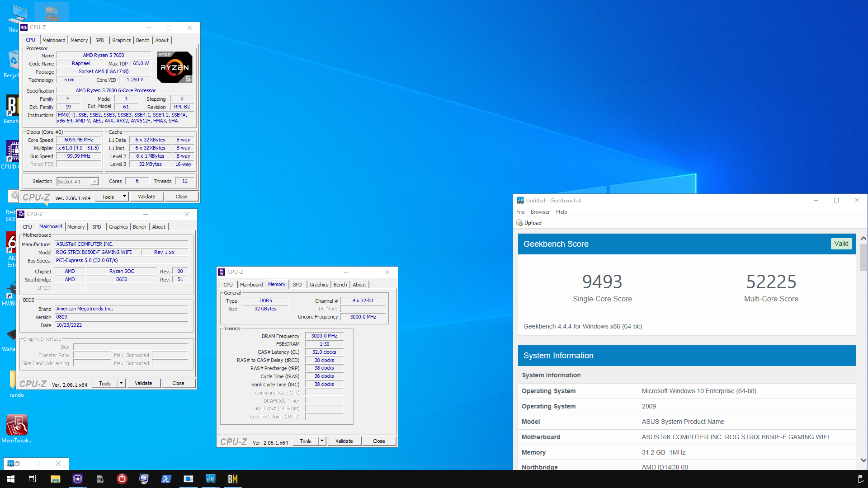Screen dimensions: 868x488
Task: Click Close button in Mainboard CPU-Z window
Action: click(178, 383)
